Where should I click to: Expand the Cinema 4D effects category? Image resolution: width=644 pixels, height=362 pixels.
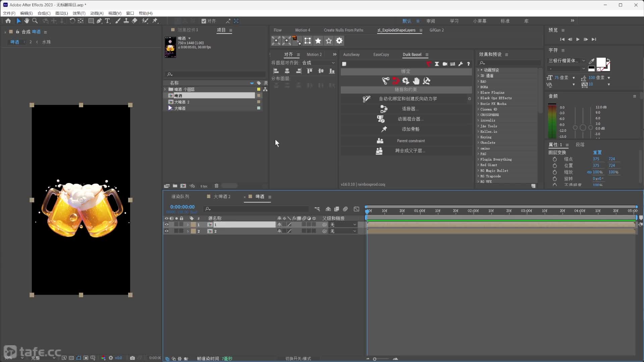pyautogui.click(x=478, y=109)
